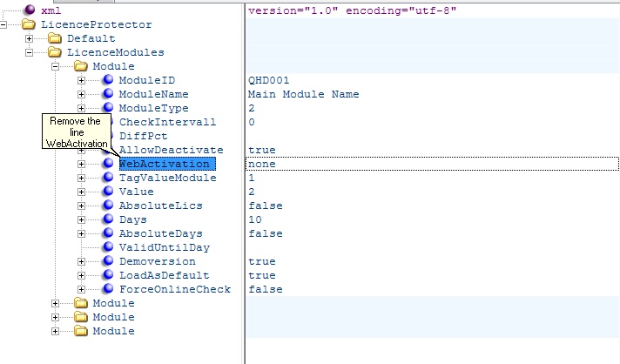
Task: Expand the Default folder node
Action: [29, 38]
